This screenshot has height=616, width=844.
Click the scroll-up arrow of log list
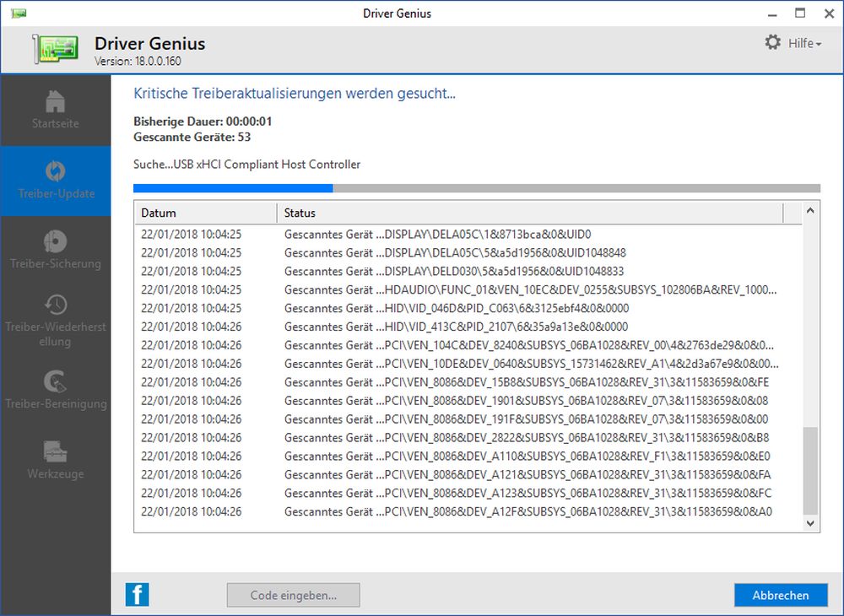pos(811,210)
